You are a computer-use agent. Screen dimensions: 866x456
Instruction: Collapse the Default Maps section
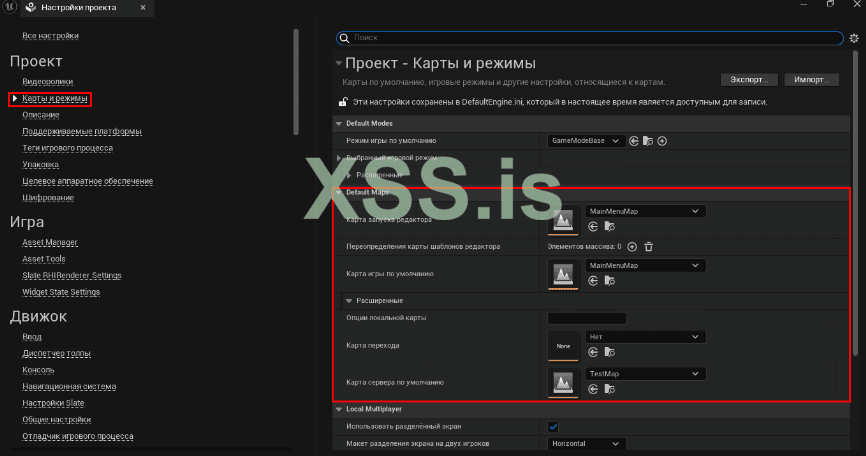click(339, 193)
